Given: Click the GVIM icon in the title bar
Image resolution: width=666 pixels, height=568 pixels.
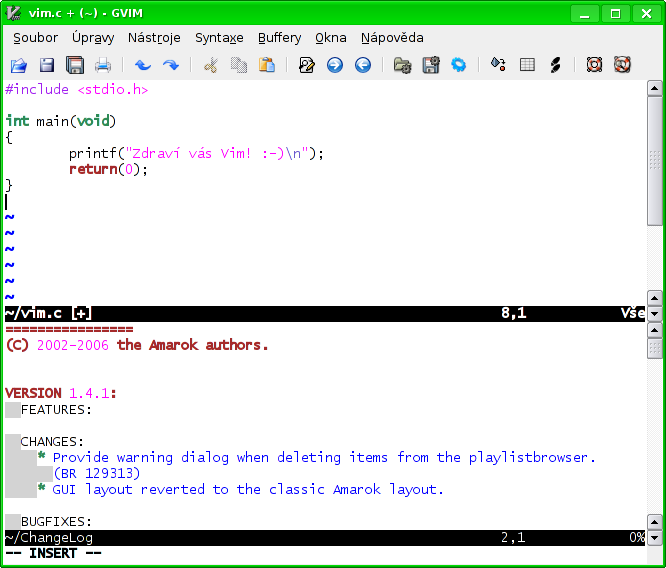Looking at the screenshot, I should click(x=14, y=14).
